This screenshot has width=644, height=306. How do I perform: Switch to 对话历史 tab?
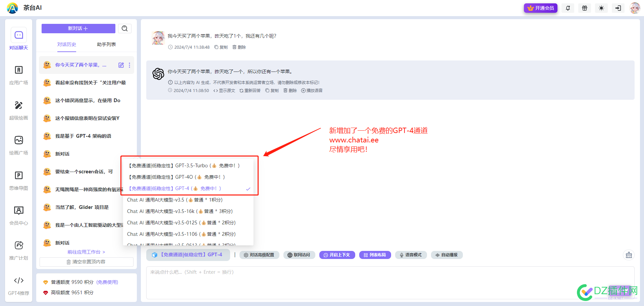66,44
